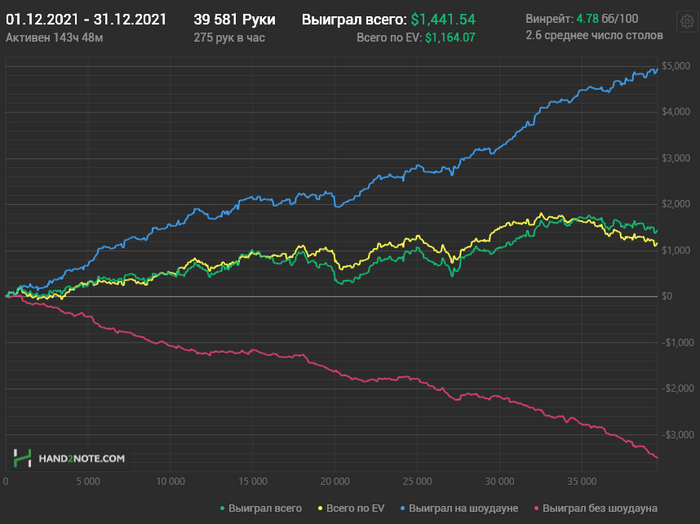Click the $5,000 y-axis label
The height and width of the screenshot is (524, 700).
[x=675, y=66]
